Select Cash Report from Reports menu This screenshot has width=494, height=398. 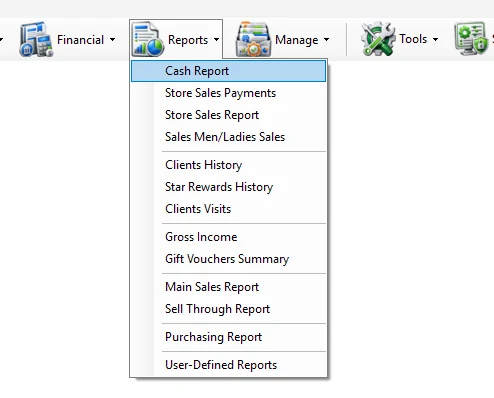click(228, 71)
